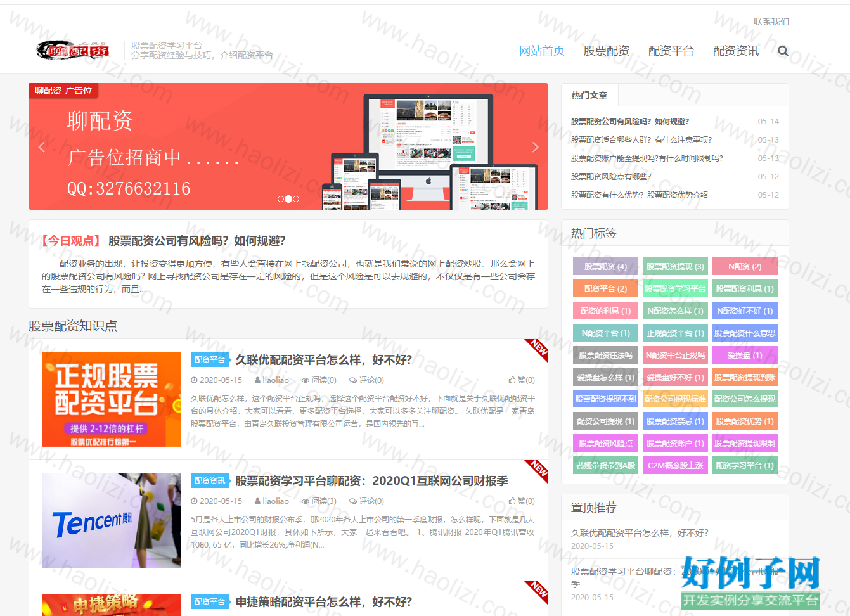Screen dimensions: 850x616
Task: Select the 爱操盘怎么样 (1) tag
Action: [x=605, y=378]
